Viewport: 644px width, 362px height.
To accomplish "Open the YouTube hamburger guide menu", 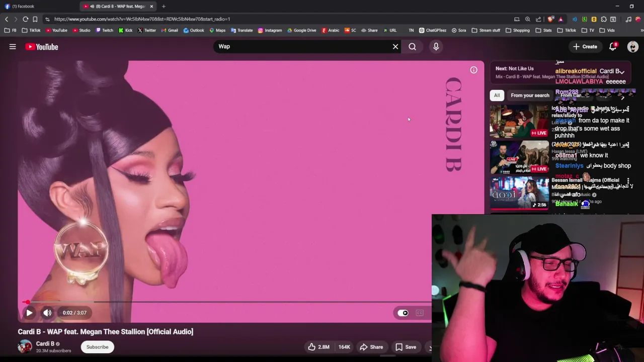I will click(x=13, y=47).
